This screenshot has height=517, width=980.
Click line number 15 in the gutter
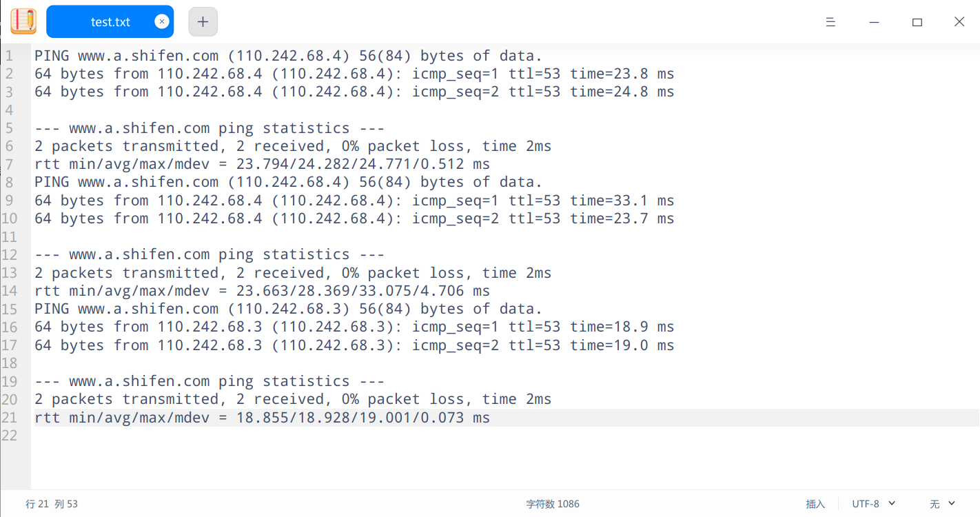pyautogui.click(x=10, y=309)
